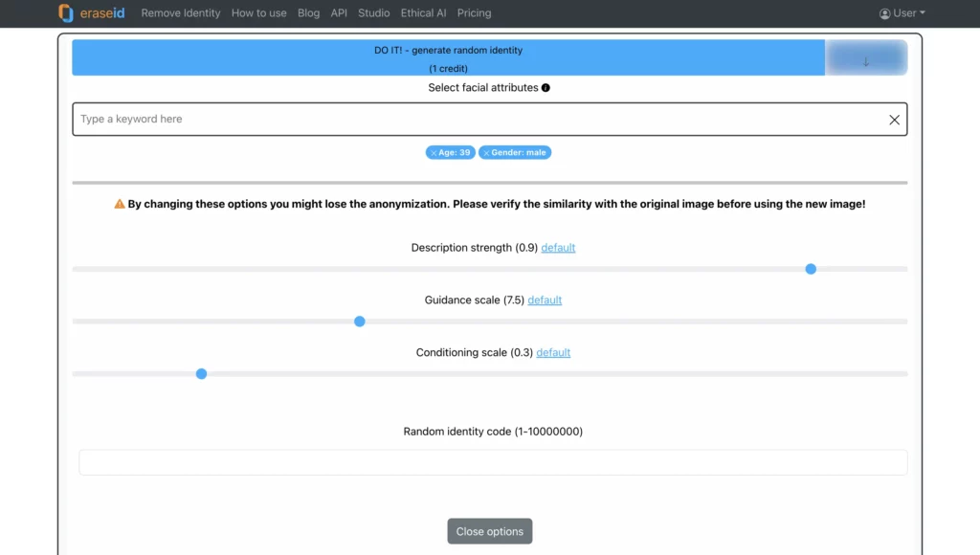980x555 pixels.
Task: Reset Description strength to default
Action: [x=557, y=247]
